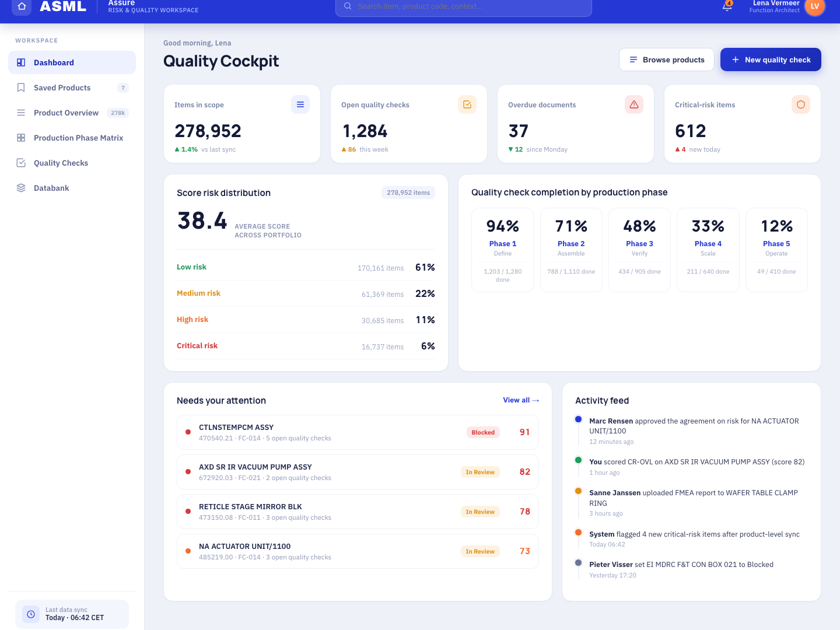Click the Production Phase Matrix grid icon
Viewport: 840px width, 630px height.
pyautogui.click(x=21, y=138)
